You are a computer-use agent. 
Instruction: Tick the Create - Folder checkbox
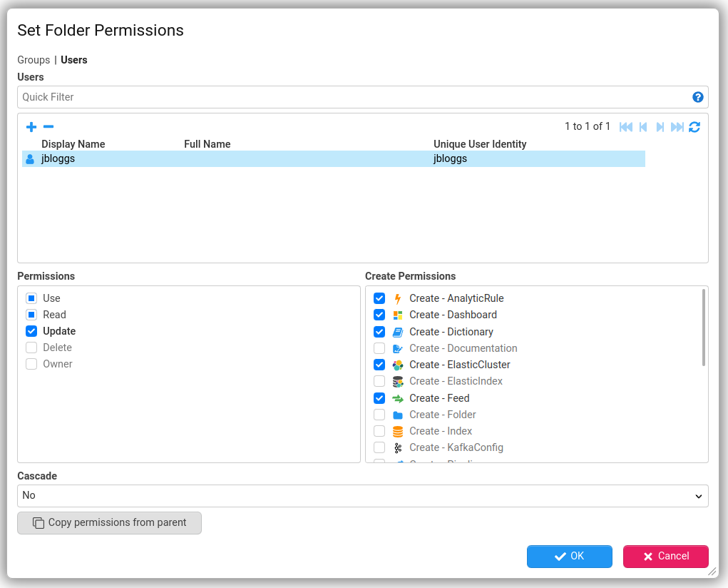(379, 415)
